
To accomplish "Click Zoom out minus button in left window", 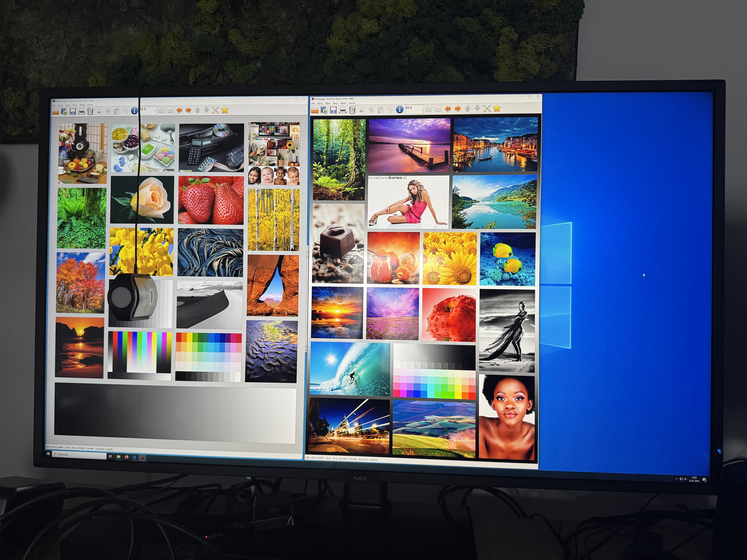I will (x=170, y=110).
